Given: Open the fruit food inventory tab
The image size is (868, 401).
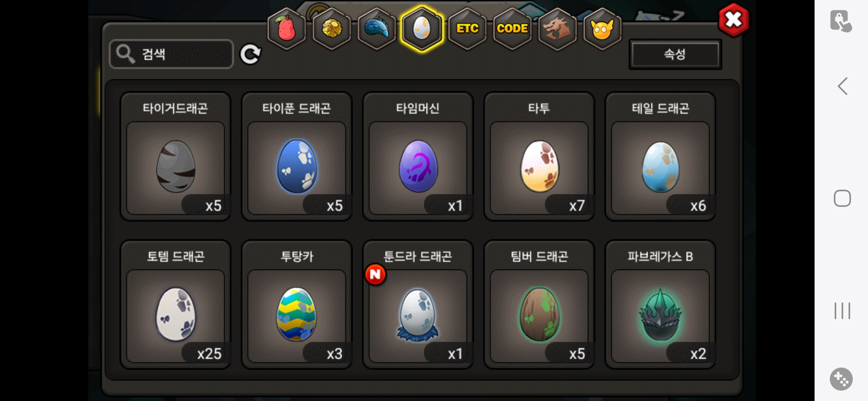Looking at the screenshot, I should [x=286, y=29].
